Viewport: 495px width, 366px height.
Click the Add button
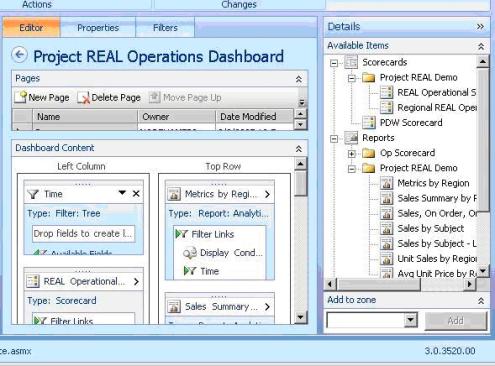point(456,321)
